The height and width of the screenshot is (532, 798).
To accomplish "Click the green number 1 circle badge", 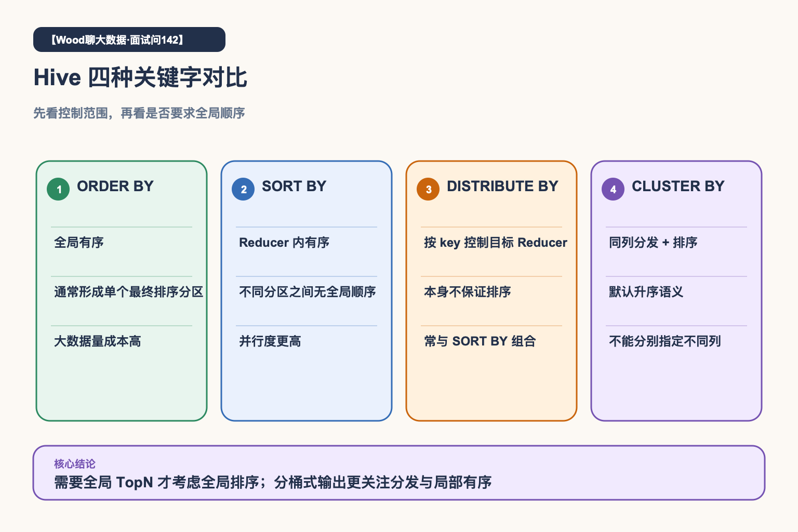I will point(58,189).
